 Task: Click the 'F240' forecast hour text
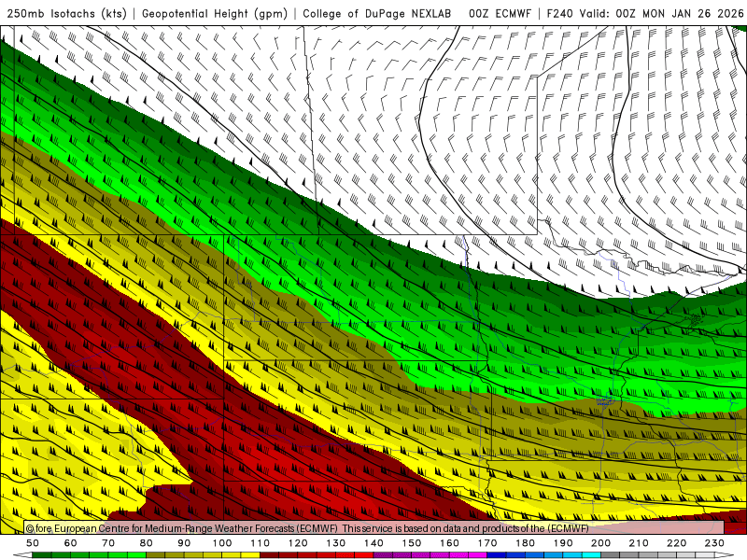[x=561, y=14]
